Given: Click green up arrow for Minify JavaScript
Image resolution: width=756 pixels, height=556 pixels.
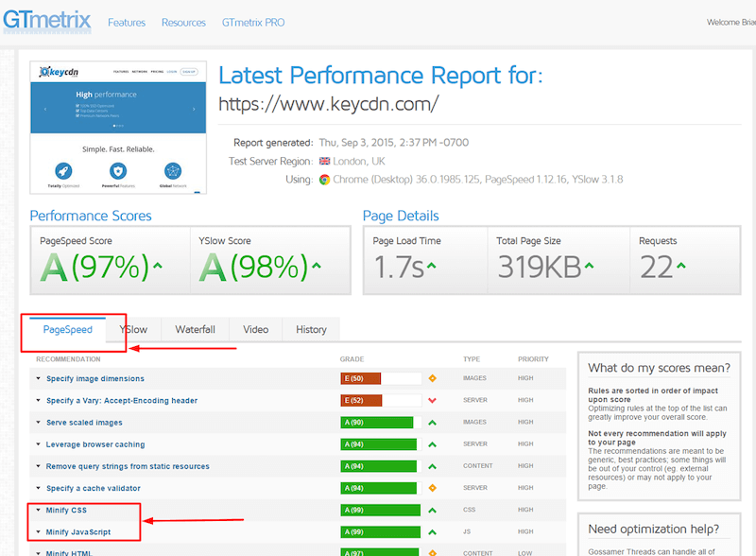Looking at the screenshot, I should 433,531.
